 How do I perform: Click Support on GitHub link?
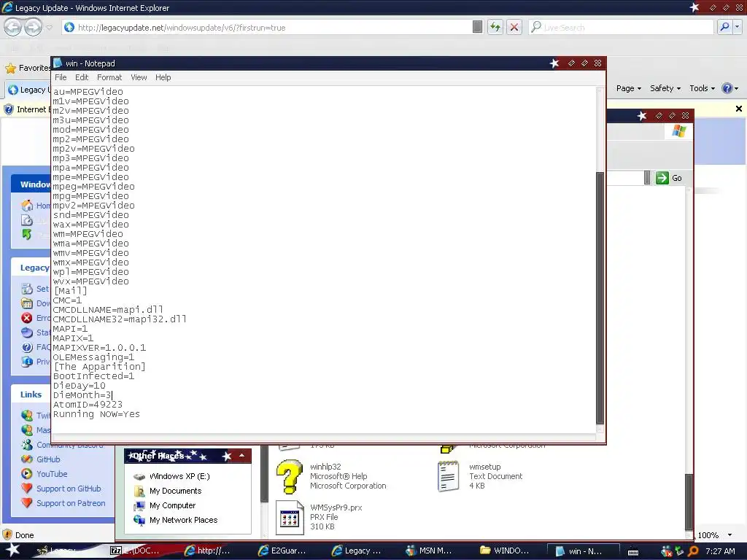click(69, 489)
